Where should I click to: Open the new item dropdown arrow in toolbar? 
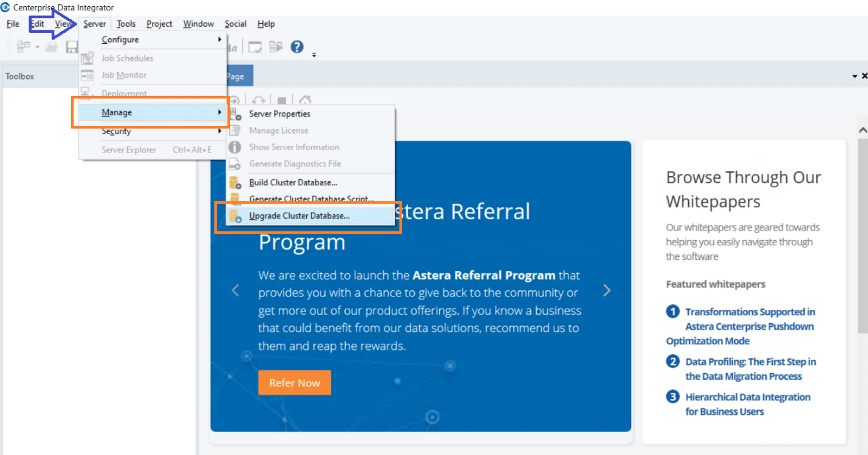[x=37, y=47]
